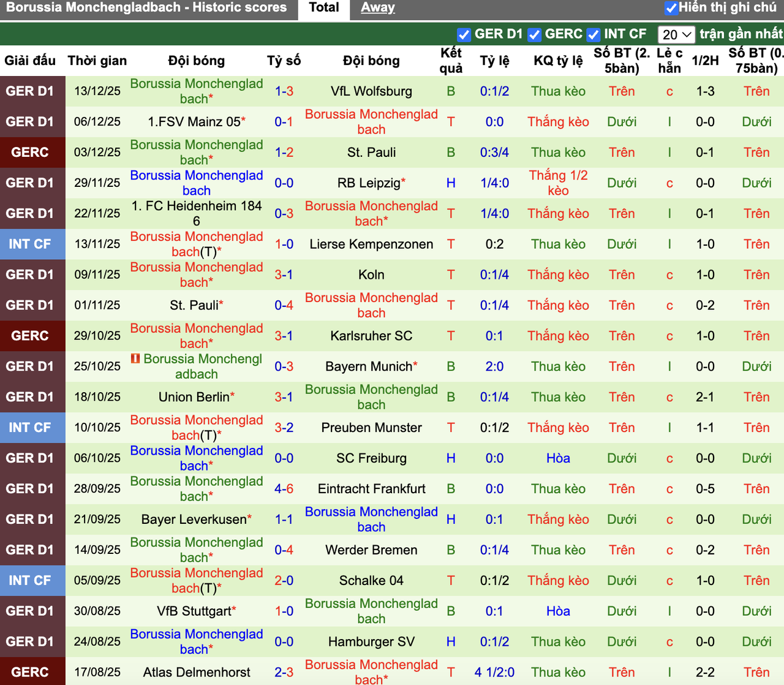Click the 0:1/2 odds in 13/12/25 row

coord(494,91)
